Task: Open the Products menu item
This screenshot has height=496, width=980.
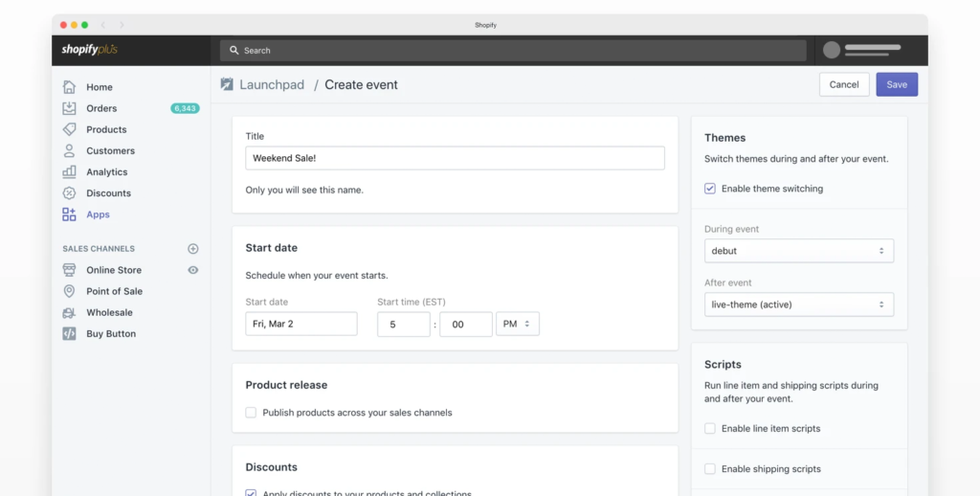Action: pyautogui.click(x=106, y=129)
